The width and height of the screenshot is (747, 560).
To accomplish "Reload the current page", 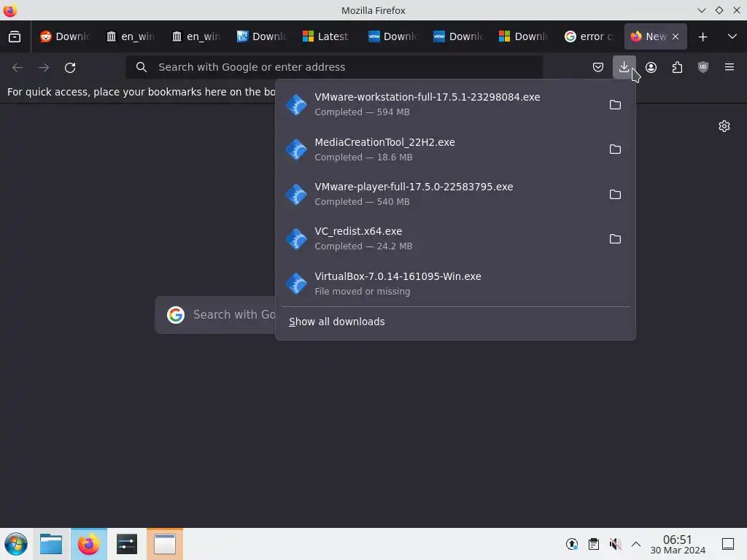I will tap(70, 68).
